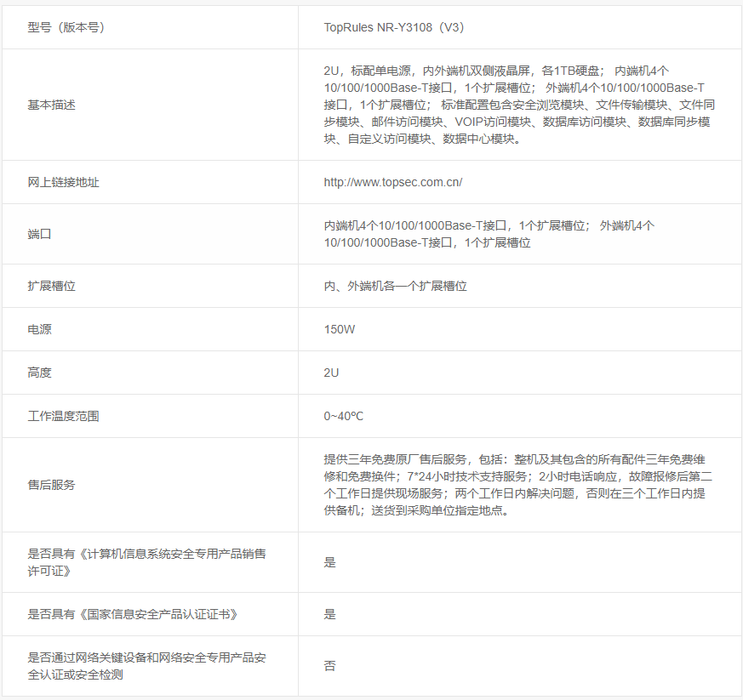Select the text 内、外端机各一个扩展槽位
The height and width of the screenshot is (700, 743).
(395, 286)
